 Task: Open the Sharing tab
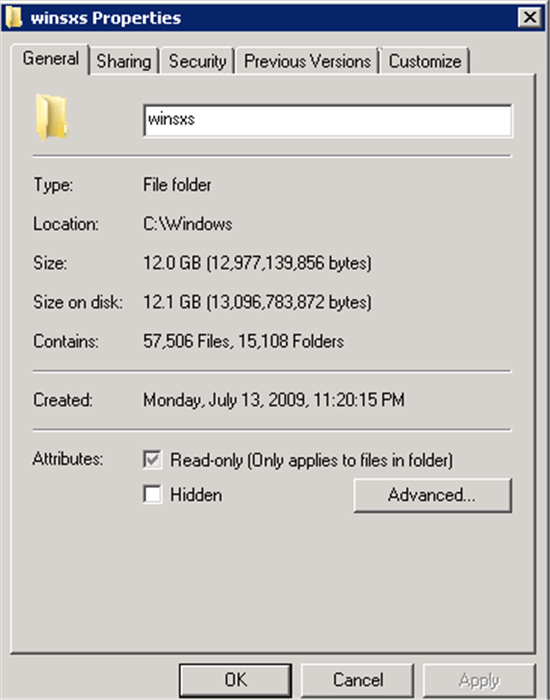pos(124,61)
